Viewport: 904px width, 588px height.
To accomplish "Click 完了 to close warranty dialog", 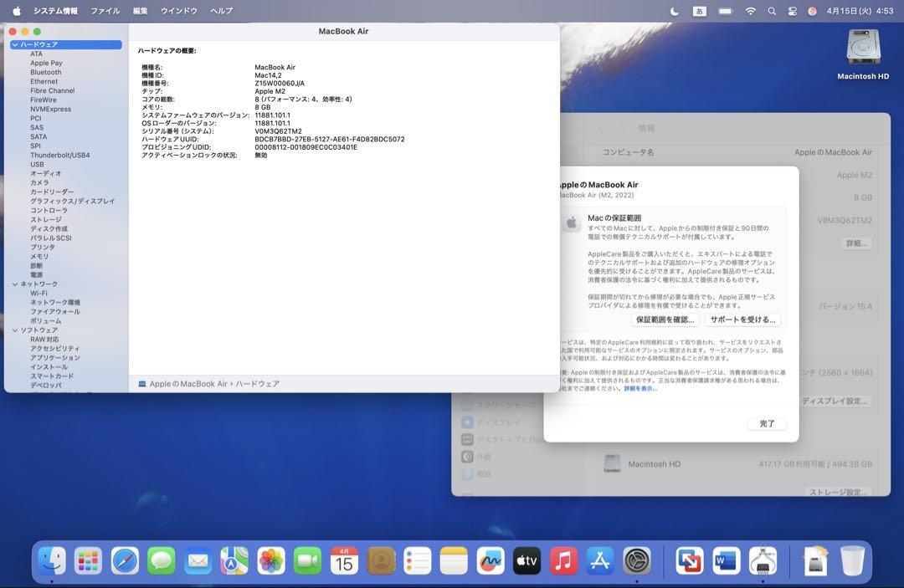I will [x=767, y=423].
